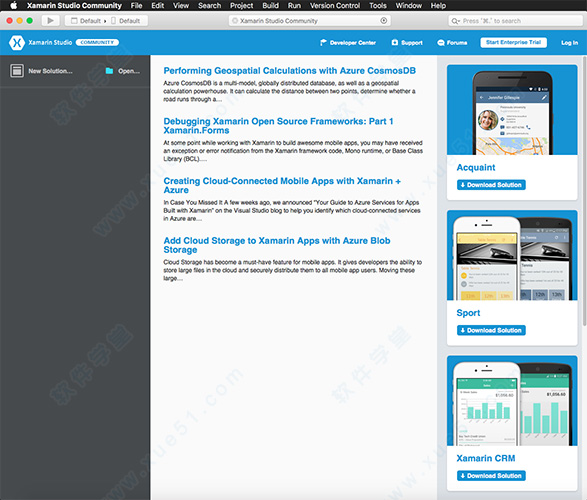
Task: Click Open... link in sidebar
Action: pyautogui.click(x=129, y=71)
